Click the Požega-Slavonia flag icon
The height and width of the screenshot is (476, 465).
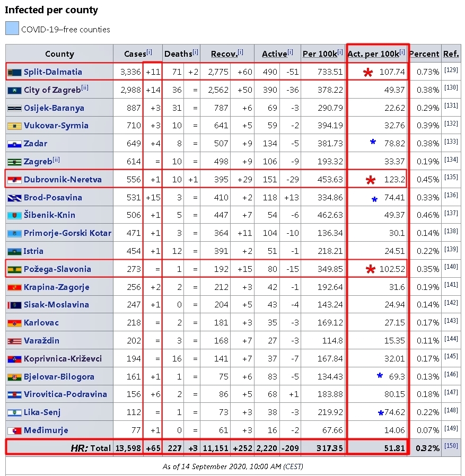[14, 270]
